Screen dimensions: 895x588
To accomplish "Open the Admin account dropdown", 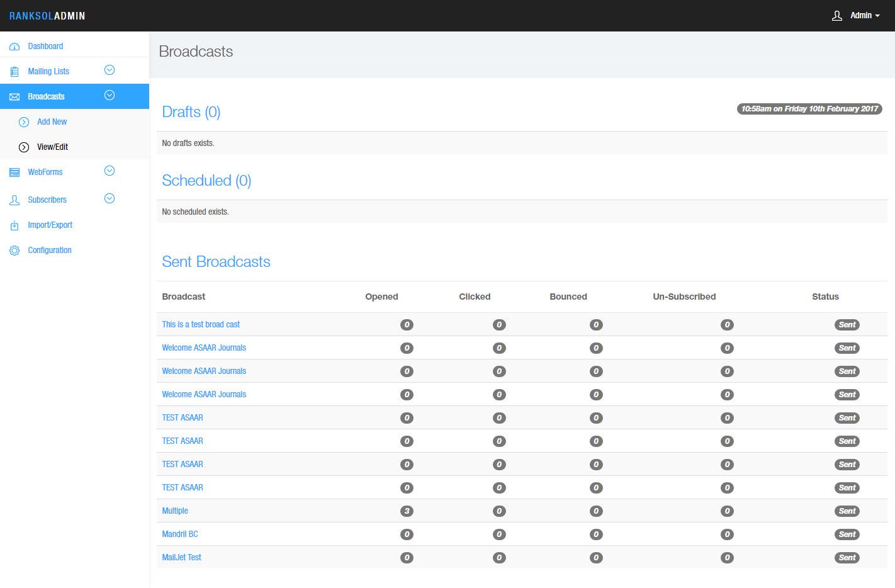I will [864, 16].
